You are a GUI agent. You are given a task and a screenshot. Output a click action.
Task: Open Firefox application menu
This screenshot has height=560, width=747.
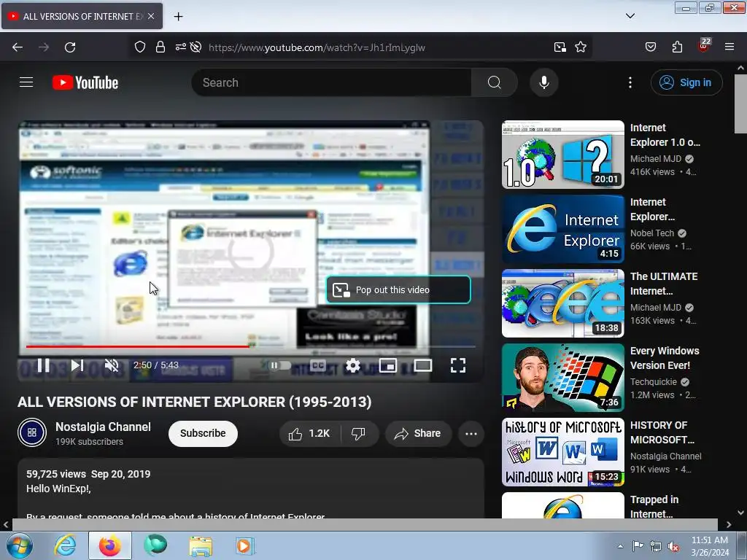[x=729, y=47]
